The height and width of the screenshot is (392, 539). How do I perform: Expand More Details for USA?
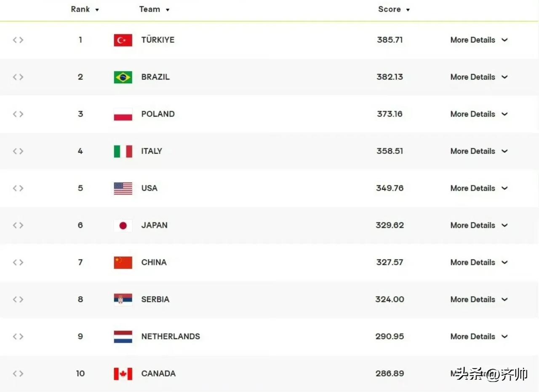click(x=479, y=188)
